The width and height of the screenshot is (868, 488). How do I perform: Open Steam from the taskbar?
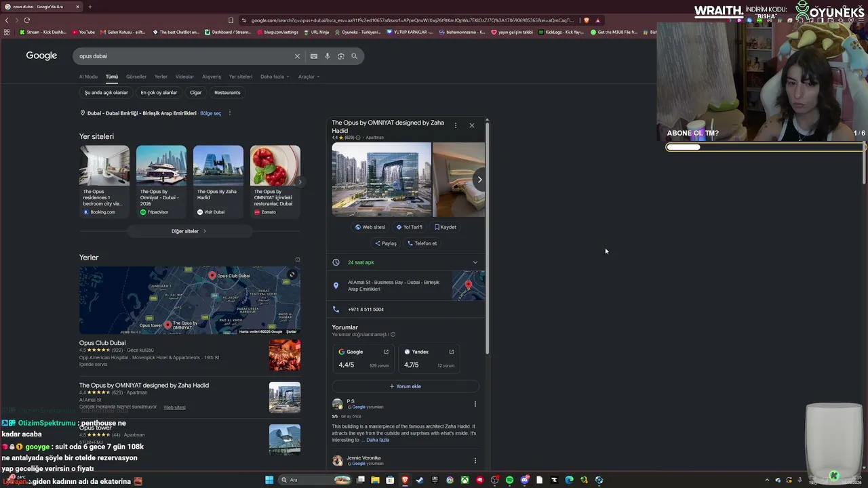coord(420,480)
